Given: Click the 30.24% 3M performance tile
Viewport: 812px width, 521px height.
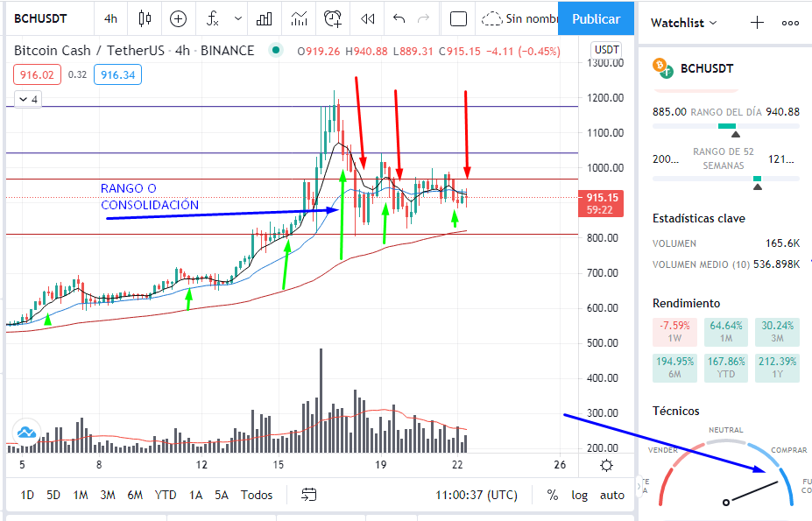Looking at the screenshot, I should coord(777,332).
